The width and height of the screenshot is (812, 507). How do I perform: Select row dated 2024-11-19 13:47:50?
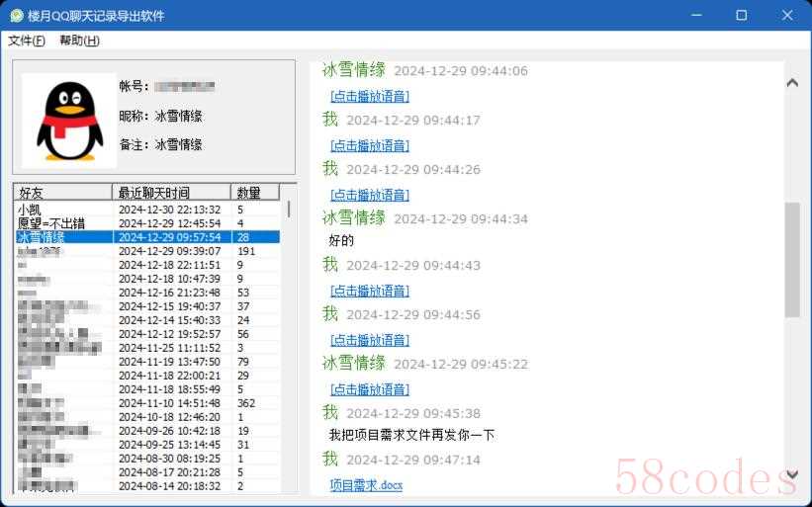148,362
